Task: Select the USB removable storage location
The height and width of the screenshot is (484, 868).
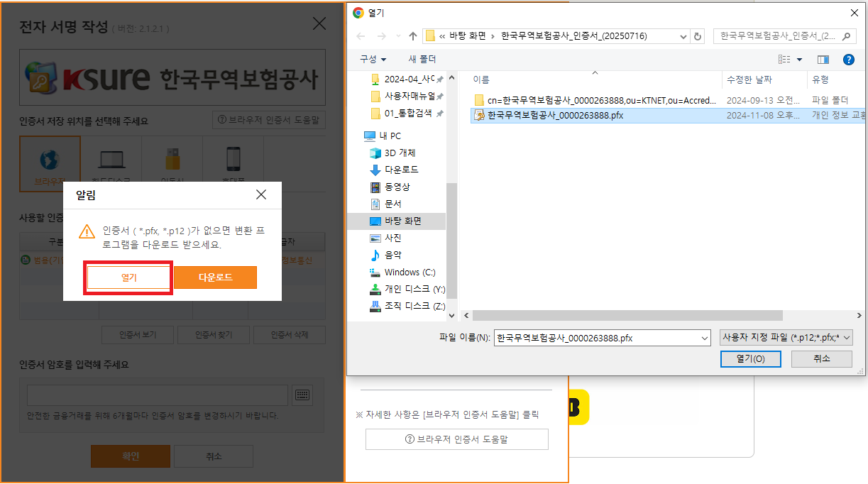Action: [x=172, y=165]
